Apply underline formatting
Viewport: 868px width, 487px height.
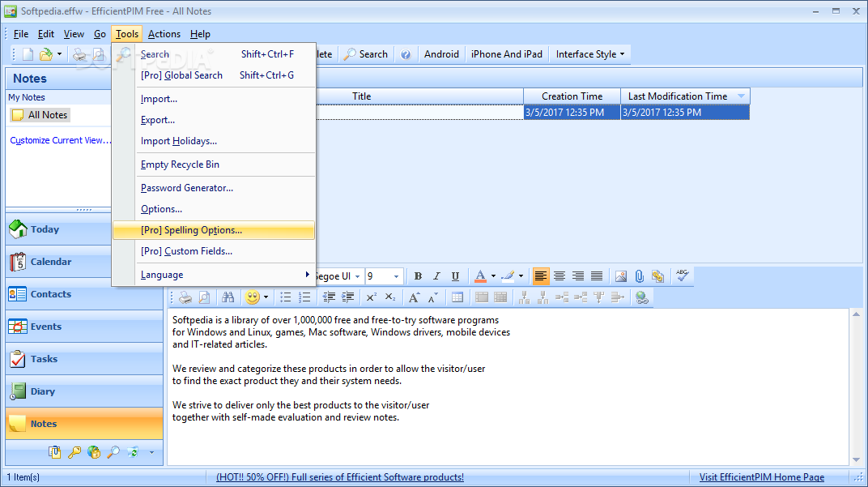[x=455, y=276]
